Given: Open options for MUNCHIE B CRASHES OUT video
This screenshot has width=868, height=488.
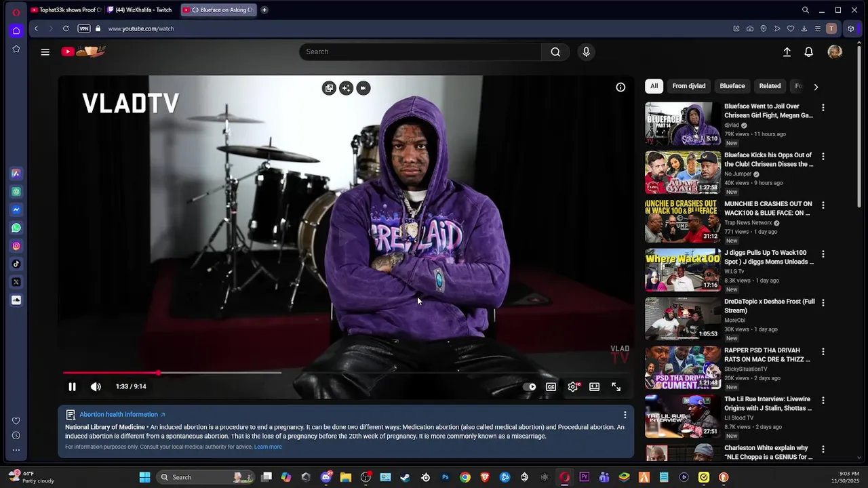Looking at the screenshot, I should pyautogui.click(x=823, y=205).
